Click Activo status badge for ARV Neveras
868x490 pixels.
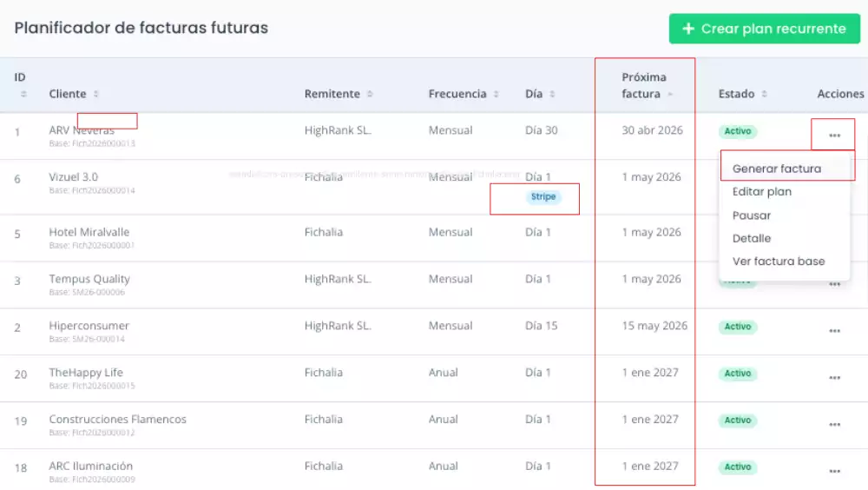738,131
